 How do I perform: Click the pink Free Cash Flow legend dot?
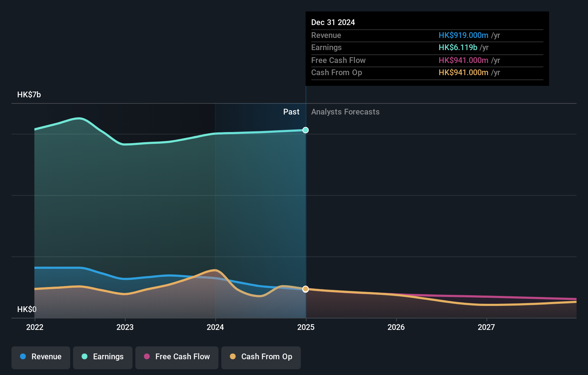point(147,356)
